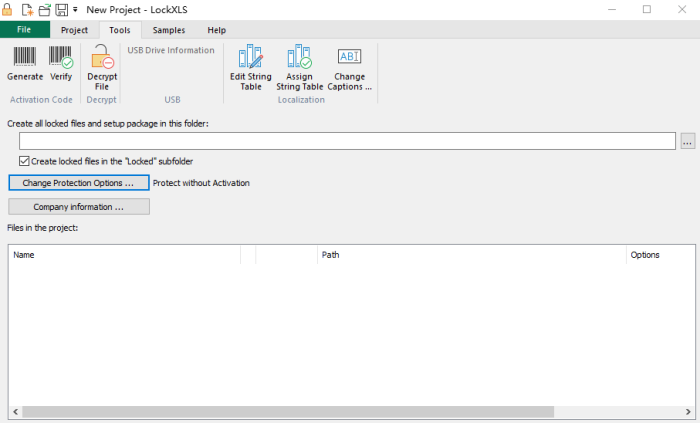The image size is (700, 423).
Task: Maximize the LockXLS window
Action: point(647,9)
